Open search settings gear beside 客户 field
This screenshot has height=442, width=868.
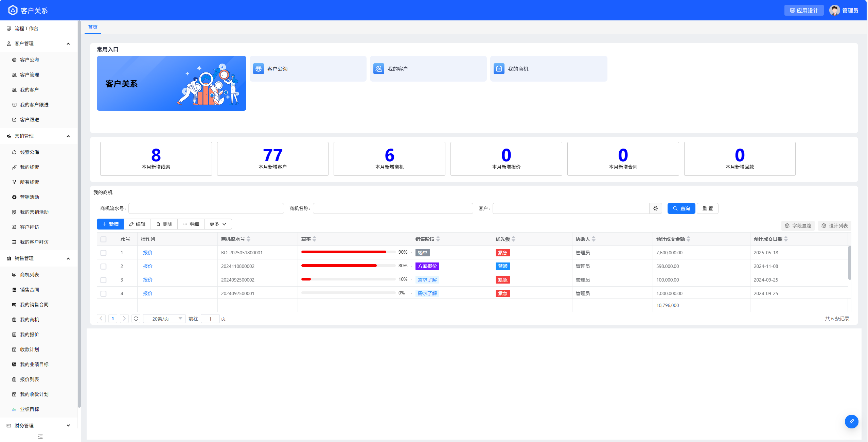655,208
